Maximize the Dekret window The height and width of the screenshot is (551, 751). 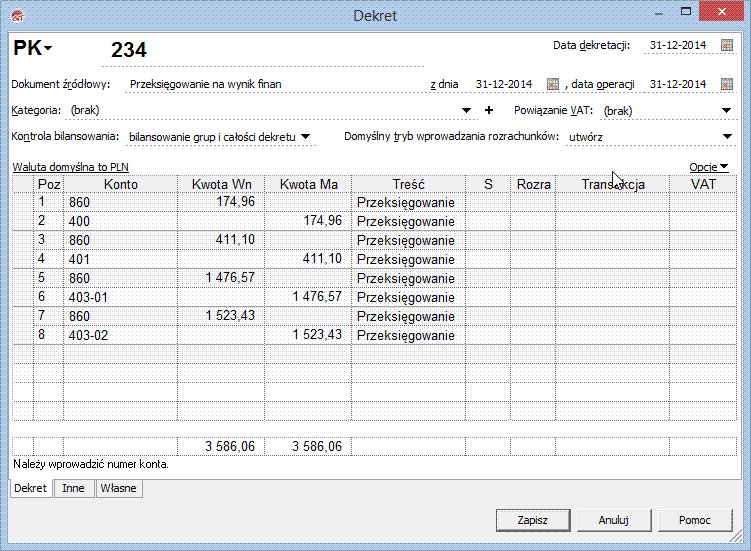coord(686,11)
